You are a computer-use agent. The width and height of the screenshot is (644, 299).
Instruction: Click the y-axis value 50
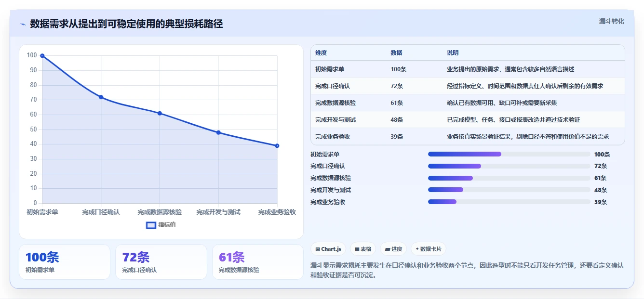tap(33, 129)
